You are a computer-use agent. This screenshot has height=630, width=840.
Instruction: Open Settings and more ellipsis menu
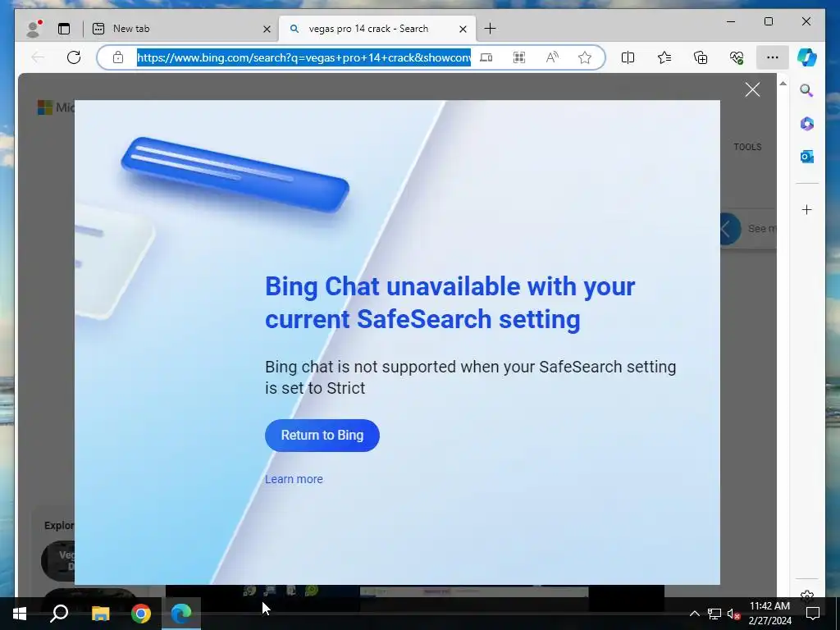(772, 57)
